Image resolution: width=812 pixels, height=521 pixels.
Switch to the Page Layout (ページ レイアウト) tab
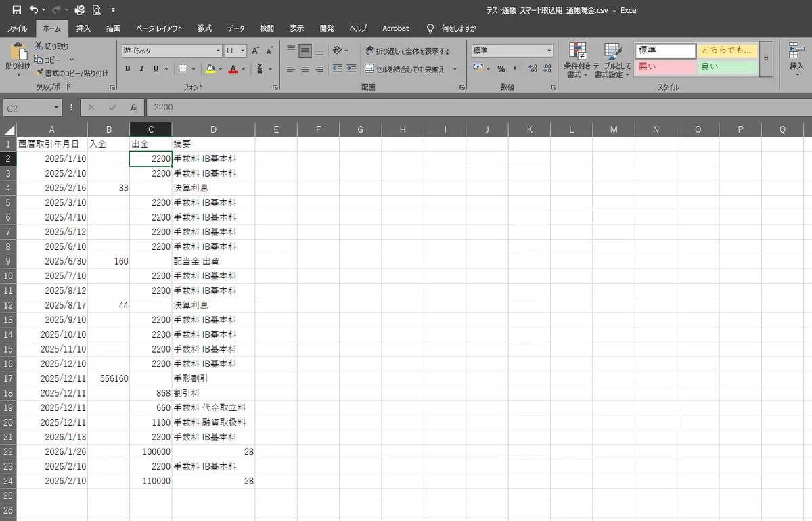(159, 28)
